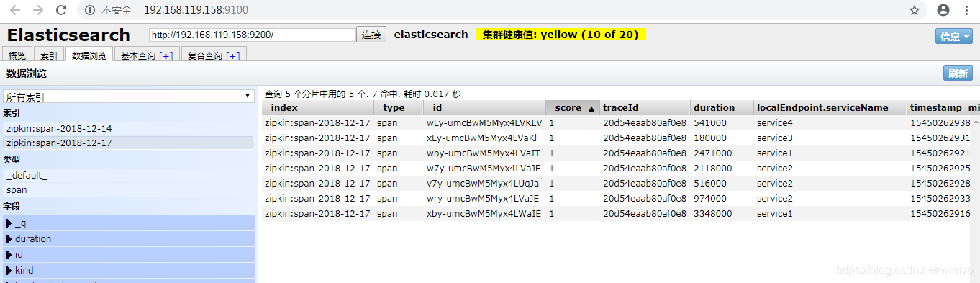Add a new 基本查询 tab with [+]

coord(165,55)
